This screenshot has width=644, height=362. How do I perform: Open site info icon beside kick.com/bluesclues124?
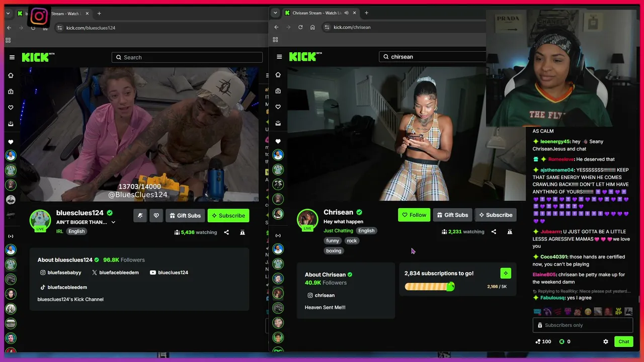pyautogui.click(x=59, y=28)
